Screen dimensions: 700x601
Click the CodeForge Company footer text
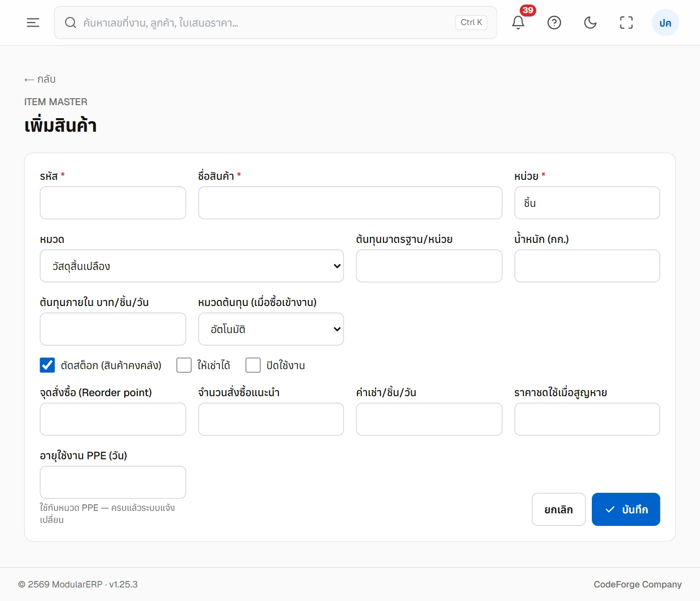[x=637, y=584]
